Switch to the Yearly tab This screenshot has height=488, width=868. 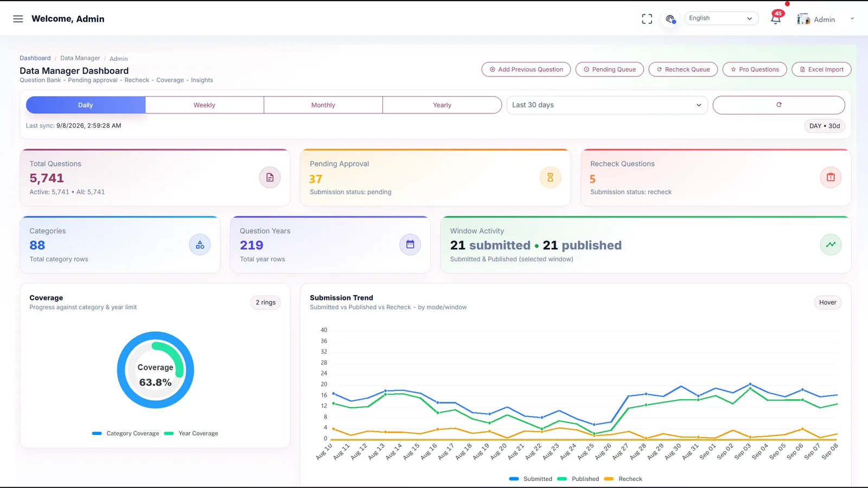pyautogui.click(x=442, y=105)
